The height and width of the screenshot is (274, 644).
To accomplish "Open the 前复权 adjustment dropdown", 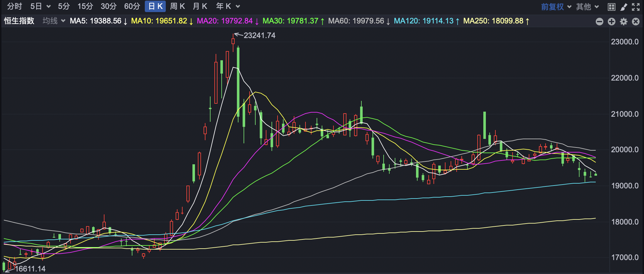I will (556, 7).
